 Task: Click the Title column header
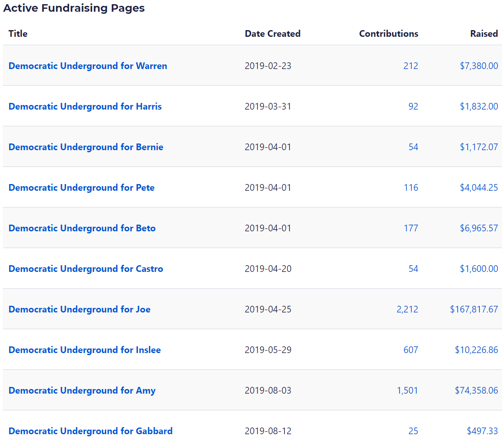(x=18, y=34)
